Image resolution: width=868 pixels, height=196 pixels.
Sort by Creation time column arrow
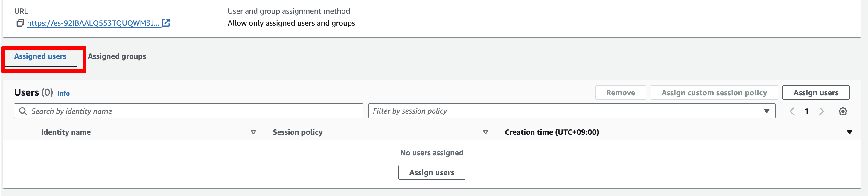(849, 132)
